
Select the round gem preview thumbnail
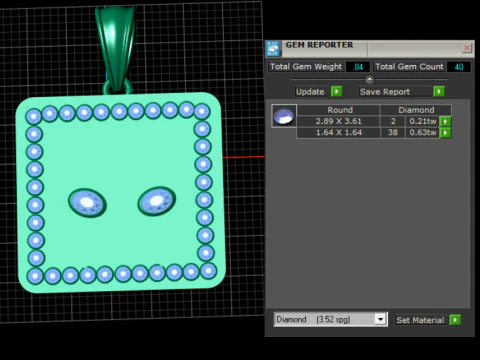pos(284,116)
